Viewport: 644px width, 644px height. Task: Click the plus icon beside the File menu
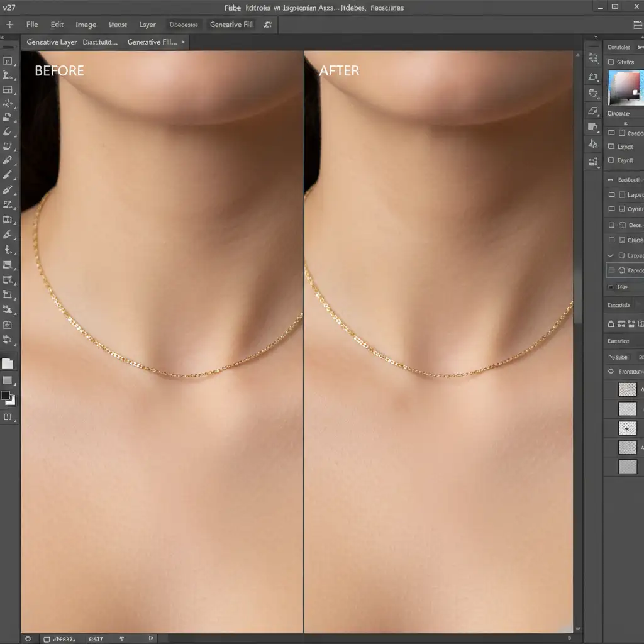tap(9, 25)
